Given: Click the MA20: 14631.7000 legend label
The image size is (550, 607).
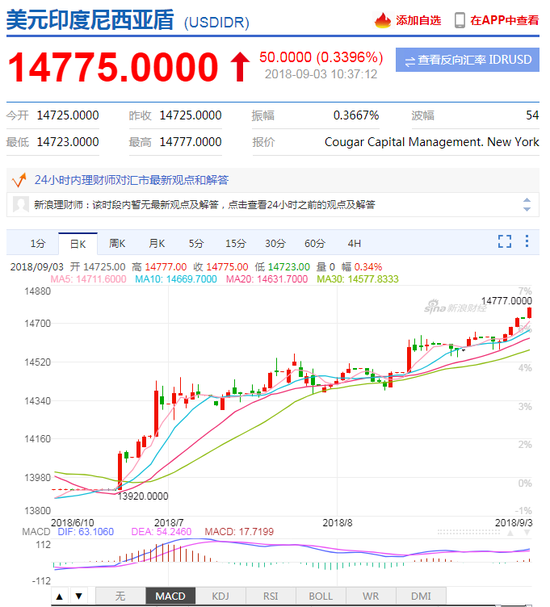Looking at the screenshot, I should [x=267, y=279].
